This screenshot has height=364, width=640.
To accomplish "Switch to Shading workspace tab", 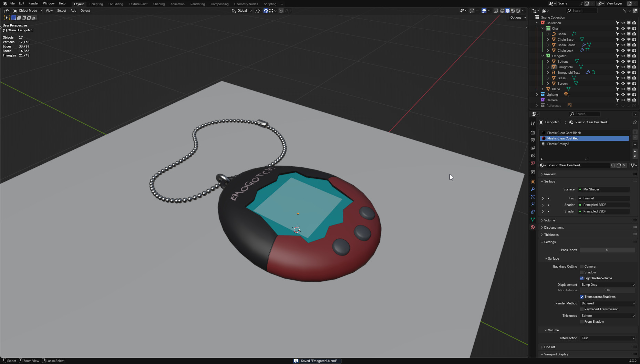I will 159,4.
